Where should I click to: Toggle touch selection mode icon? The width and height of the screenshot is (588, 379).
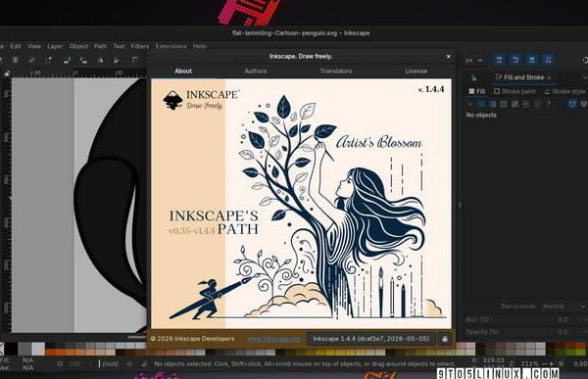48,60
